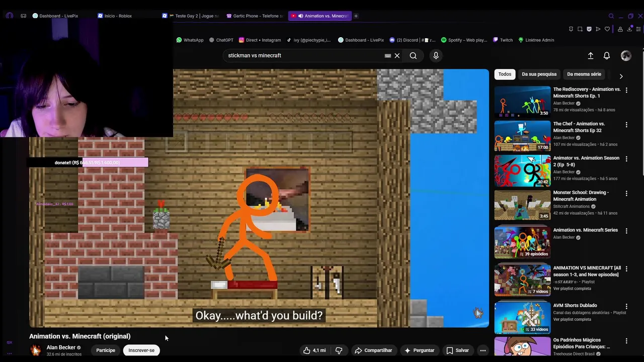Switch to Dashboard - LivePix browser tab
The width and height of the screenshot is (644, 362).
coord(59,16)
